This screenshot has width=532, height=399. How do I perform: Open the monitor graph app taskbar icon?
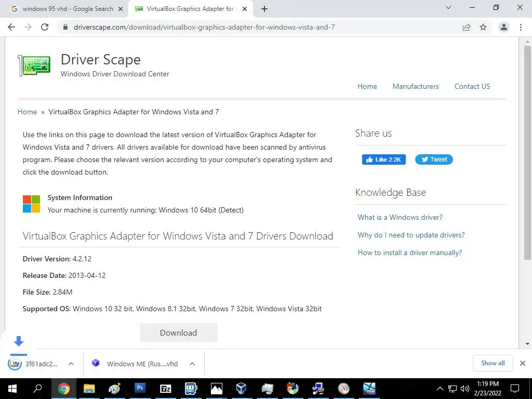pyautogui.click(x=268, y=389)
